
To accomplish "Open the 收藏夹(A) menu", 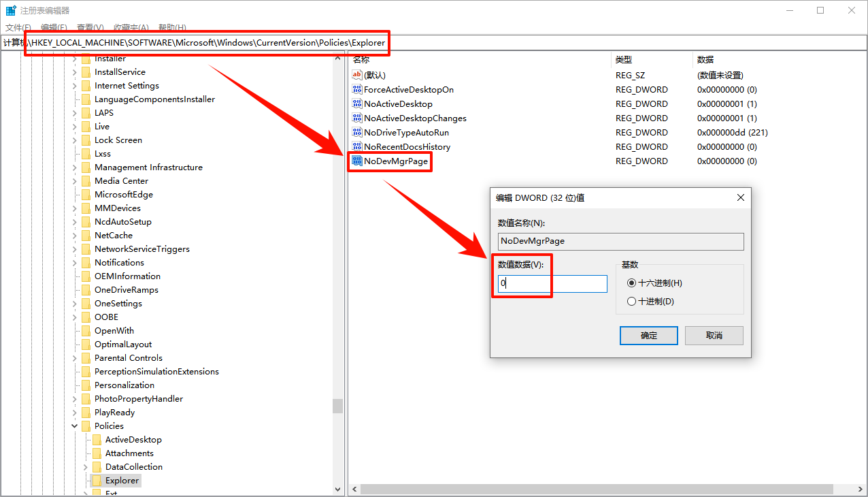I will (x=131, y=27).
